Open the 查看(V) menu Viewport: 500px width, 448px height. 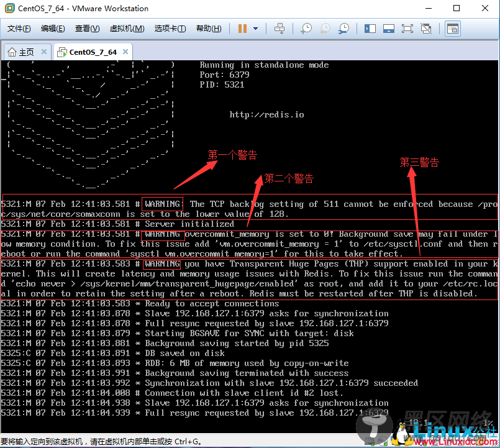(x=87, y=29)
